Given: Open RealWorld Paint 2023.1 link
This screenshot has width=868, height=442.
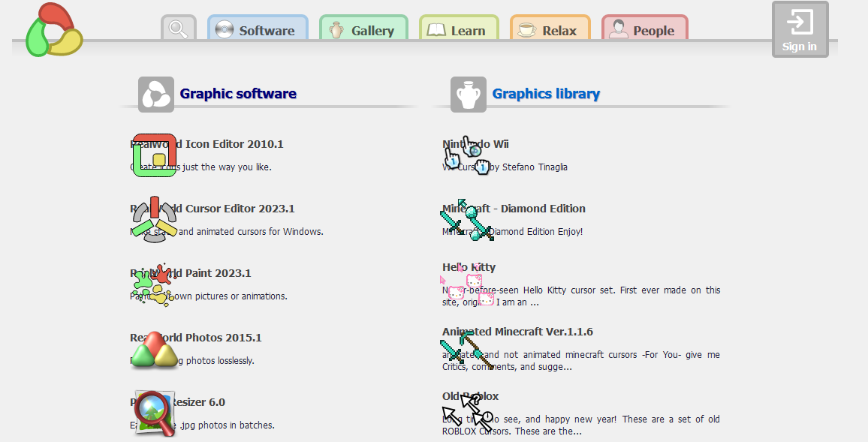Looking at the screenshot, I should (191, 273).
